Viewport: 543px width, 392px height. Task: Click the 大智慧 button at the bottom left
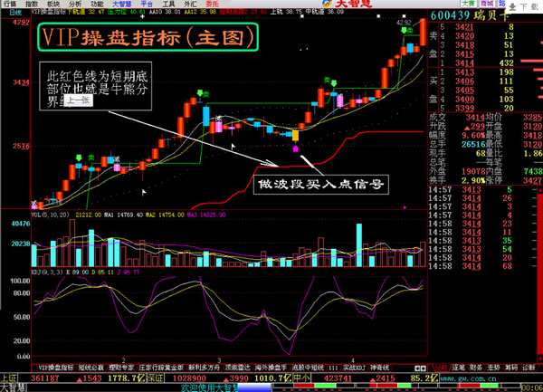pyautogui.click(x=13, y=387)
